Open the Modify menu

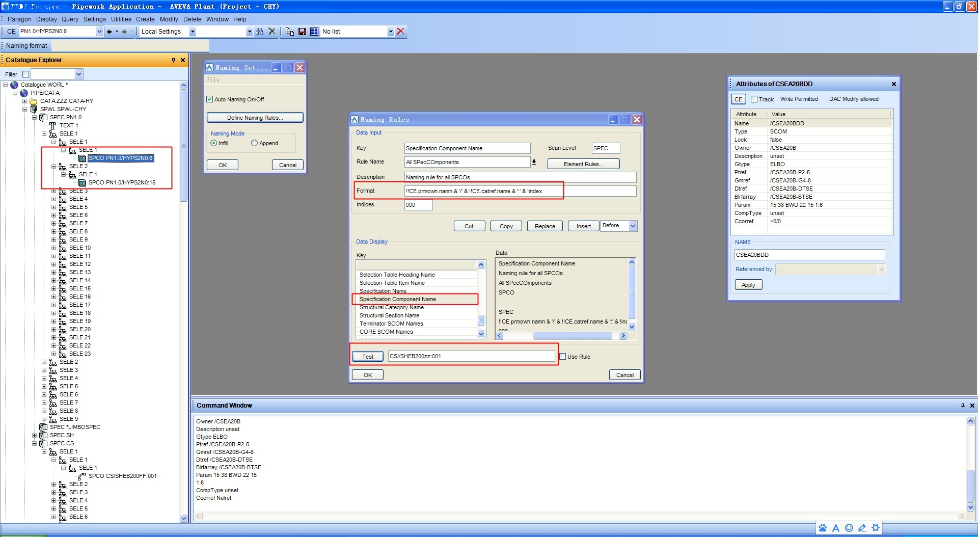click(169, 19)
